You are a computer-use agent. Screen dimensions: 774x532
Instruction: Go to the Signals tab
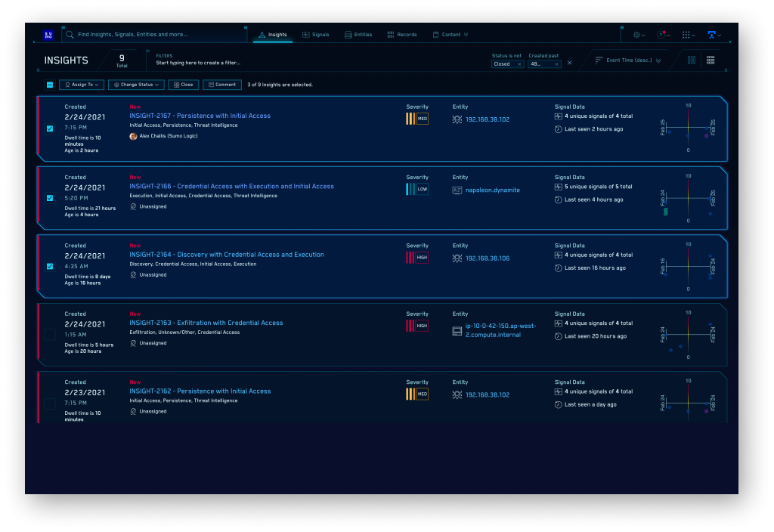tap(315, 35)
